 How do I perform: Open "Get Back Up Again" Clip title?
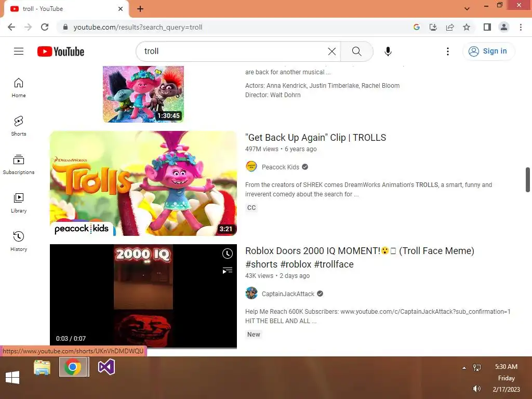tap(315, 137)
